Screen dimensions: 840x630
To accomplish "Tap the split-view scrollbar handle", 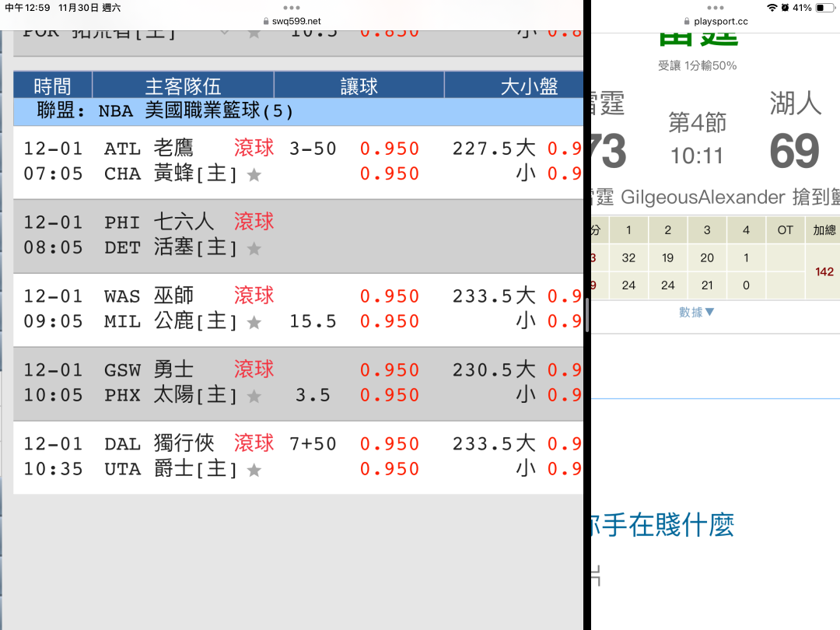I will click(x=587, y=316).
